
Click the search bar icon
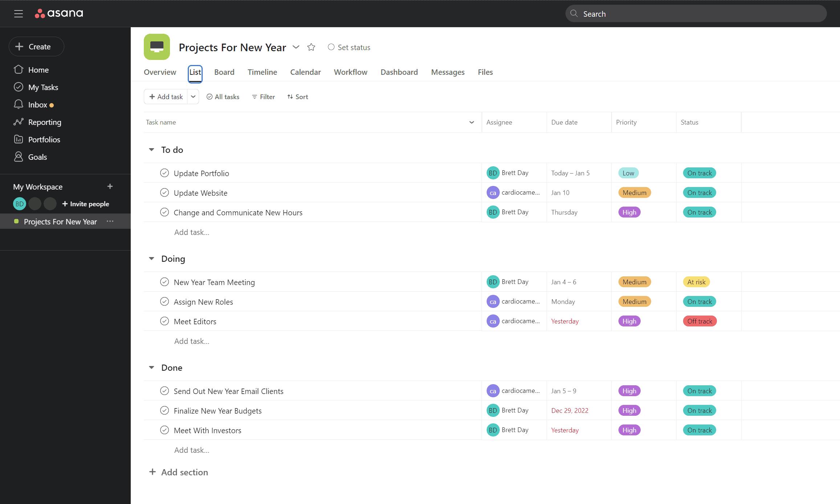pos(574,13)
